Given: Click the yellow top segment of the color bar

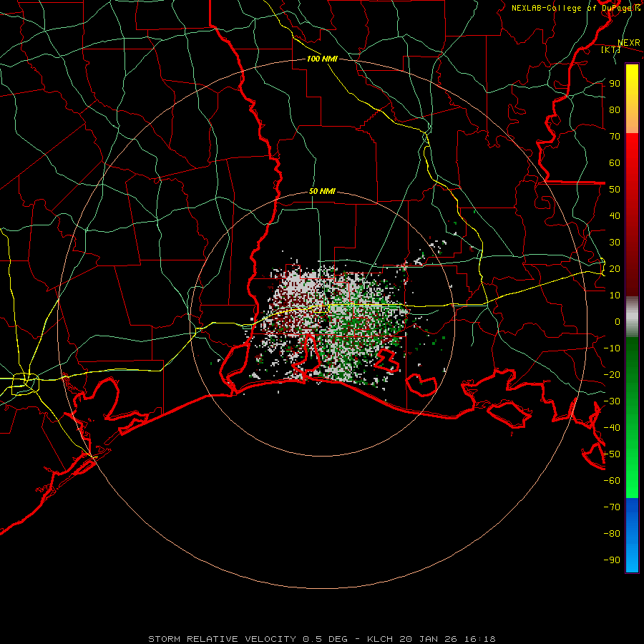Looking at the screenshot, I should click(632, 99).
